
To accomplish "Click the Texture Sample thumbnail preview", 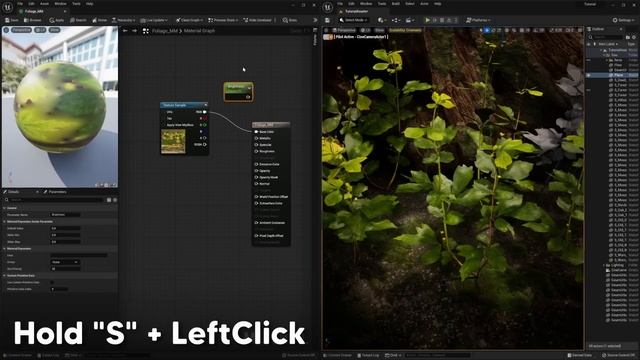I will (173, 141).
